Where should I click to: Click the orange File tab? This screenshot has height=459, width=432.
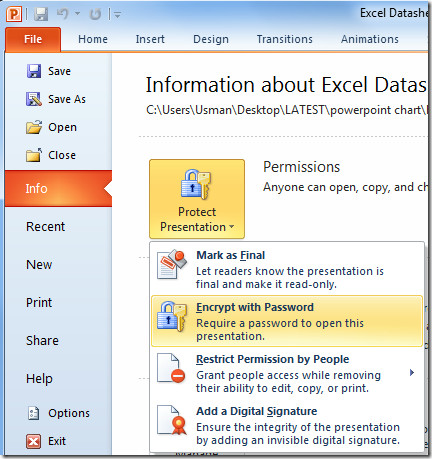tap(33, 39)
